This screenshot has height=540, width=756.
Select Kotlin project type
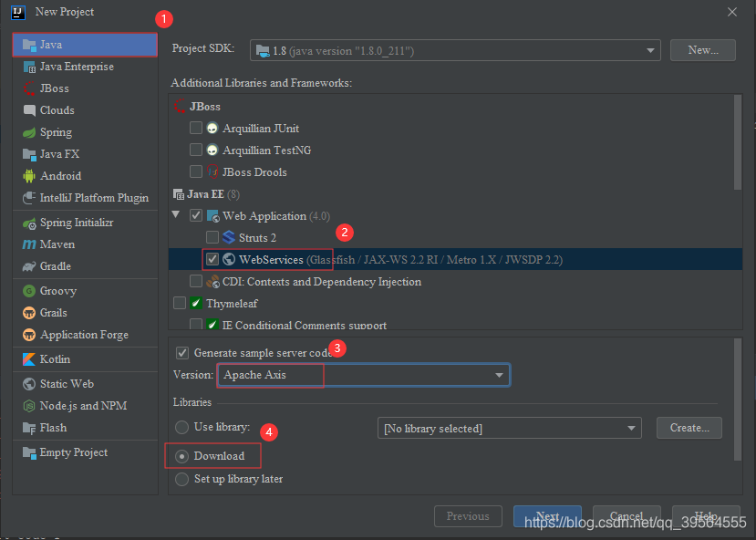pos(86,359)
